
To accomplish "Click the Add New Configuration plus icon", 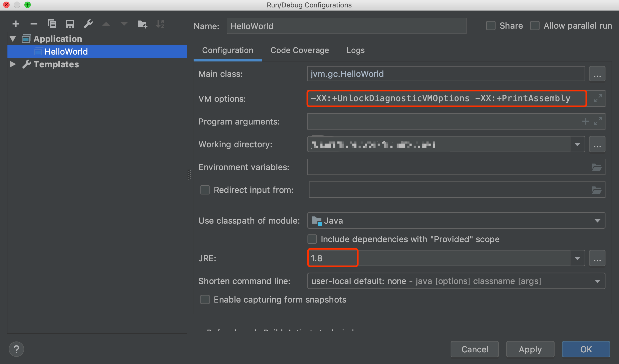I will pyautogui.click(x=16, y=24).
